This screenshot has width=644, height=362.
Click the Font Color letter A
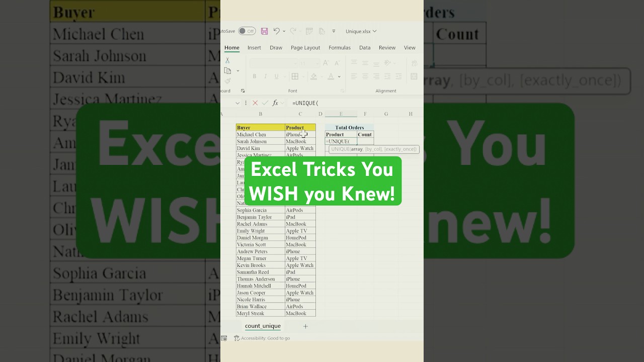pos(331,76)
